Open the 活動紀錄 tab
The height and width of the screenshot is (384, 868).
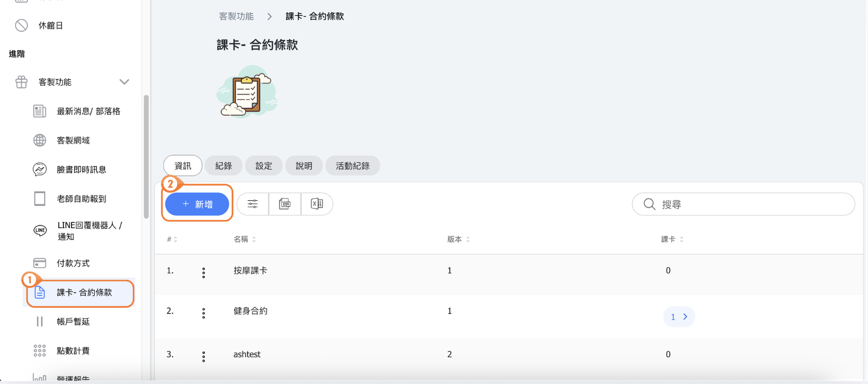click(352, 166)
